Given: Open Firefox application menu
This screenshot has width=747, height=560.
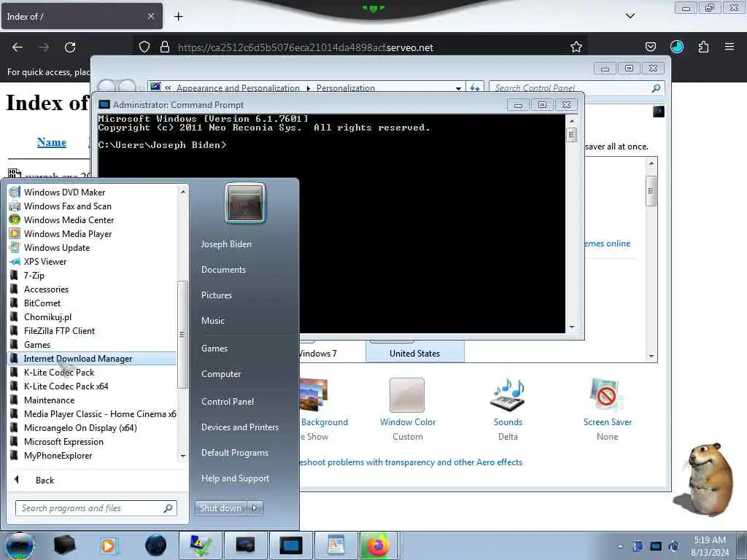Looking at the screenshot, I should [729, 47].
